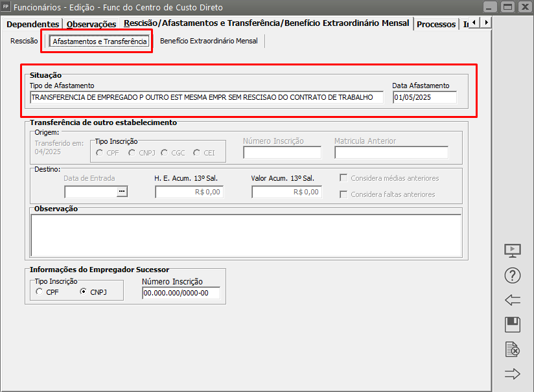Select the CNPJ radio under Empregador Sucessor
The image size is (534, 392).
click(x=83, y=292)
